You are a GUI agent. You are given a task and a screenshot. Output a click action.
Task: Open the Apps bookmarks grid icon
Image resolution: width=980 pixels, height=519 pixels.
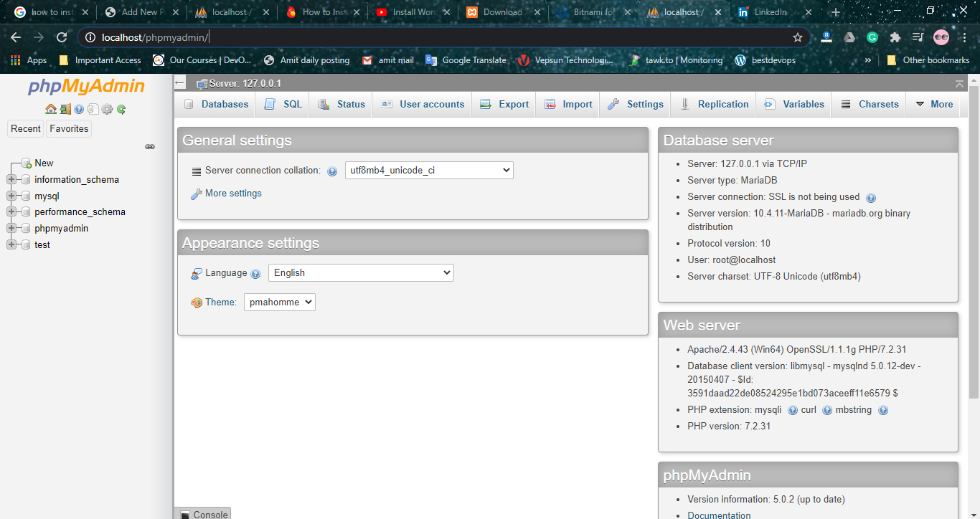coord(16,60)
